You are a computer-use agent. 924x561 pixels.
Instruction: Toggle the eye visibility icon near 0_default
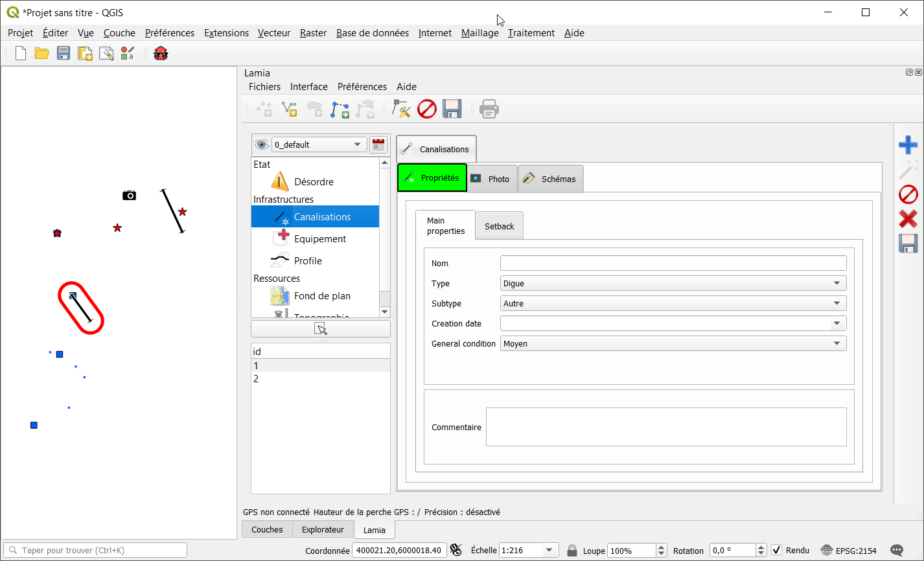(x=262, y=144)
